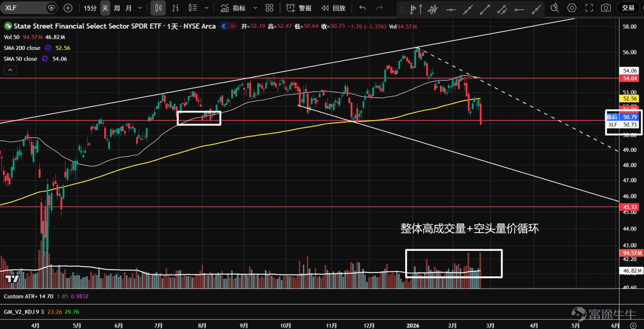Select the 周 weekly timeframe
This screenshot has height=329, width=644.
coord(117,8)
